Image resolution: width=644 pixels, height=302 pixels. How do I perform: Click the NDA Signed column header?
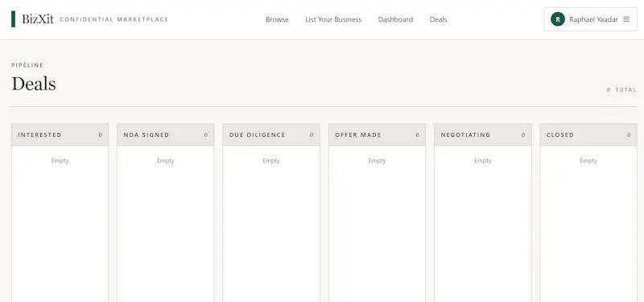coord(166,134)
